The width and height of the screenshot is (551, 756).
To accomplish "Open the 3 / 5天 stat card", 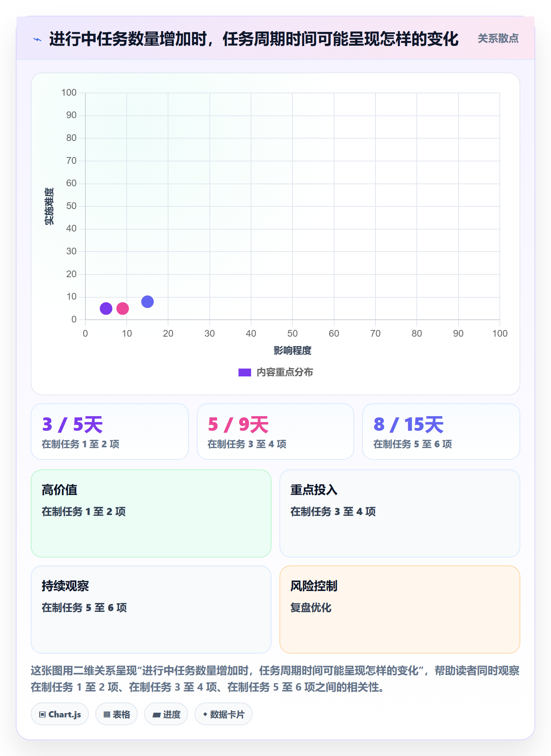I will (x=110, y=432).
